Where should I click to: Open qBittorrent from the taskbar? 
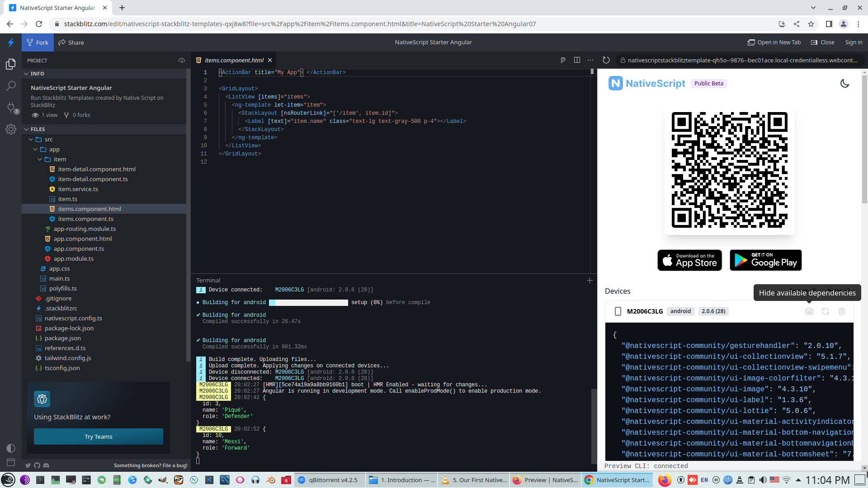click(328, 480)
